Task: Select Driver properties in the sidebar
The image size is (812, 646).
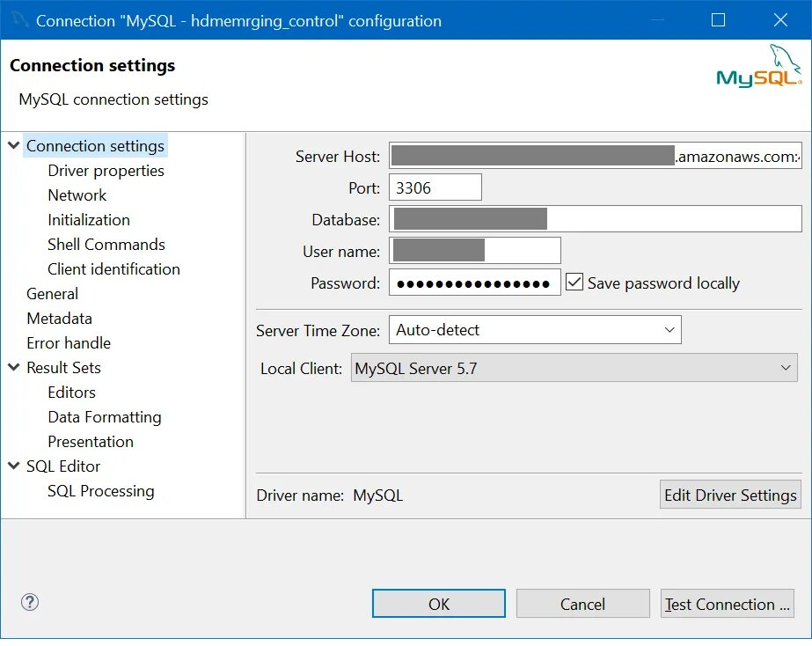Action: pos(106,171)
